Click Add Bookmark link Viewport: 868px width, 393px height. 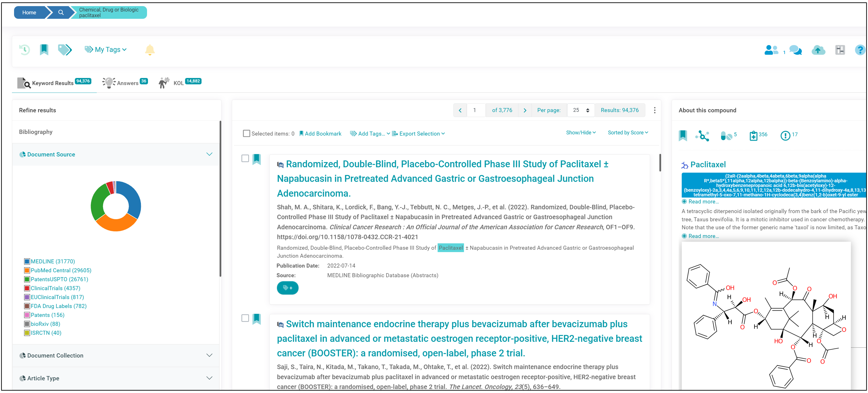click(x=320, y=134)
